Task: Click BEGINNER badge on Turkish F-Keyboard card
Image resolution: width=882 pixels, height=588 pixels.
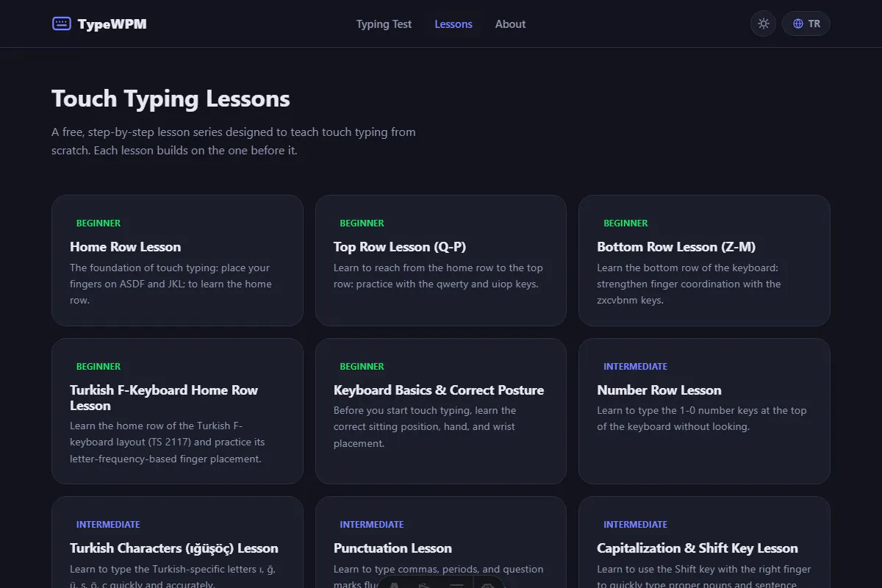Action: click(98, 366)
